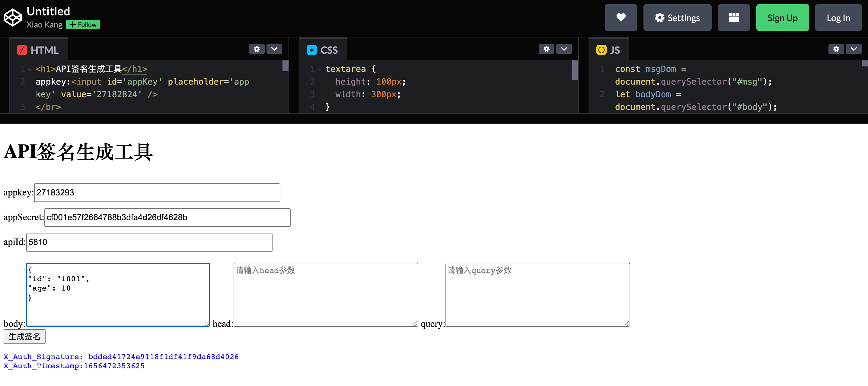The image size is (868, 386).
Task: Focus the appSecret input field
Action: click(x=167, y=217)
